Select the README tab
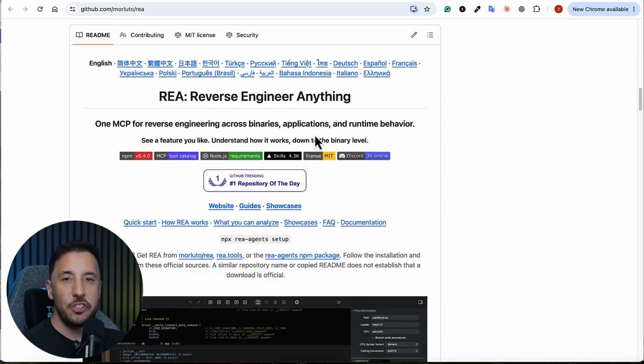Image resolution: width=644 pixels, height=364 pixels. [93, 35]
